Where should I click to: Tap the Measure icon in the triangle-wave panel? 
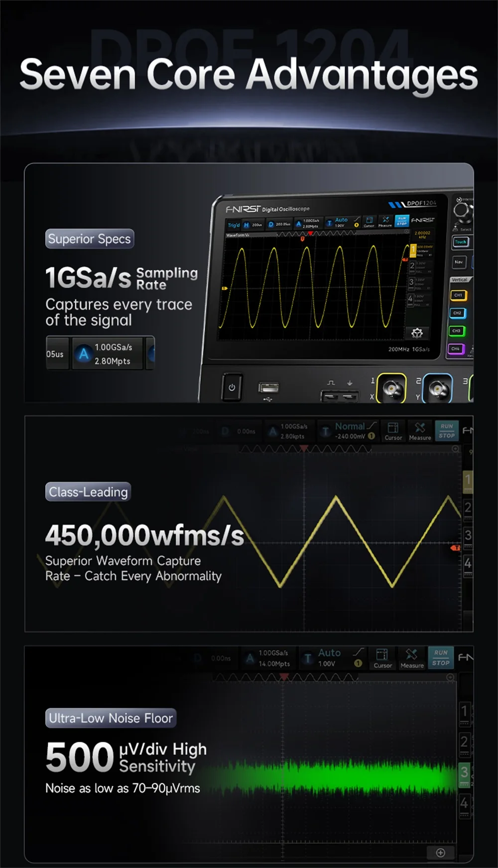tap(420, 431)
